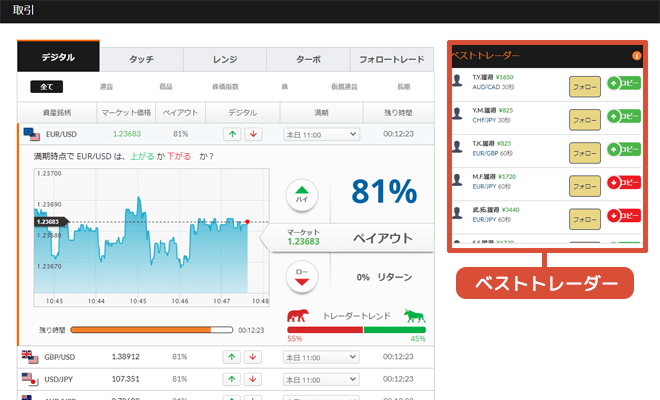Switch to the レンジ tab

pyautogui.click(x=225, y=59)
